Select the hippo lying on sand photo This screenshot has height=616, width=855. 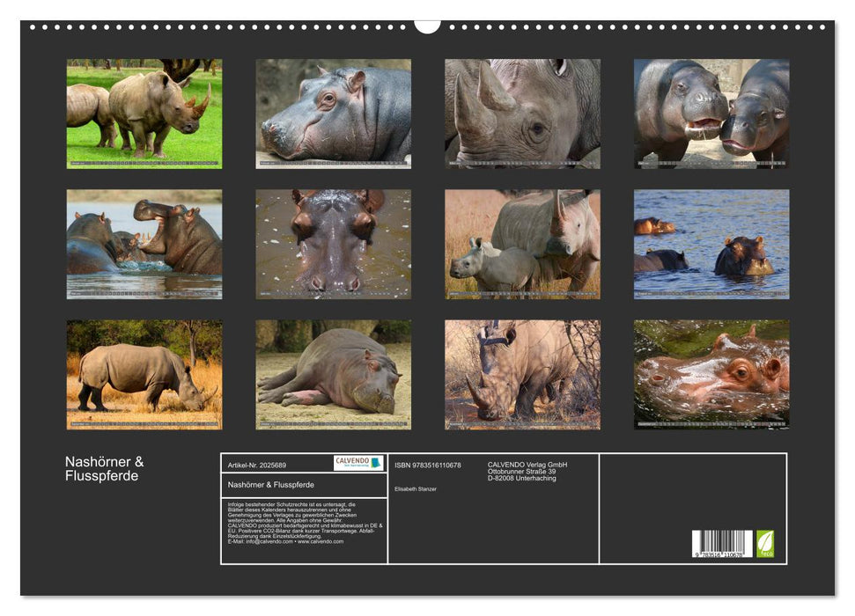tap(333, 374)
